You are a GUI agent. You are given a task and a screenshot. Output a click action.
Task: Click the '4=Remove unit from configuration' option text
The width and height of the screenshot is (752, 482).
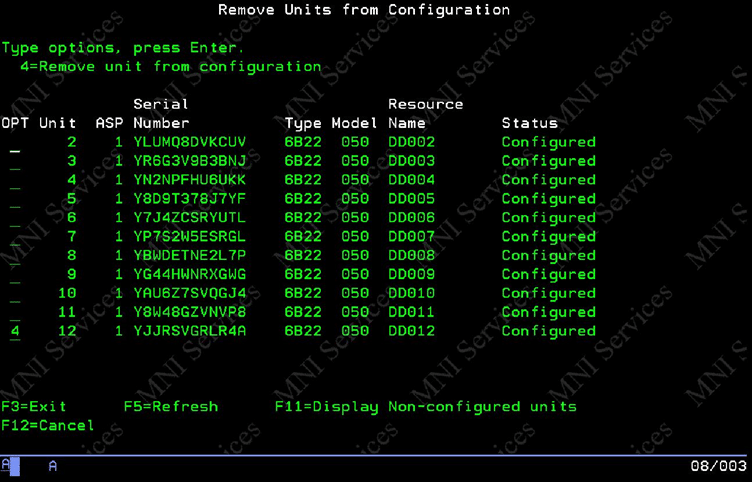tap(170, 67)
